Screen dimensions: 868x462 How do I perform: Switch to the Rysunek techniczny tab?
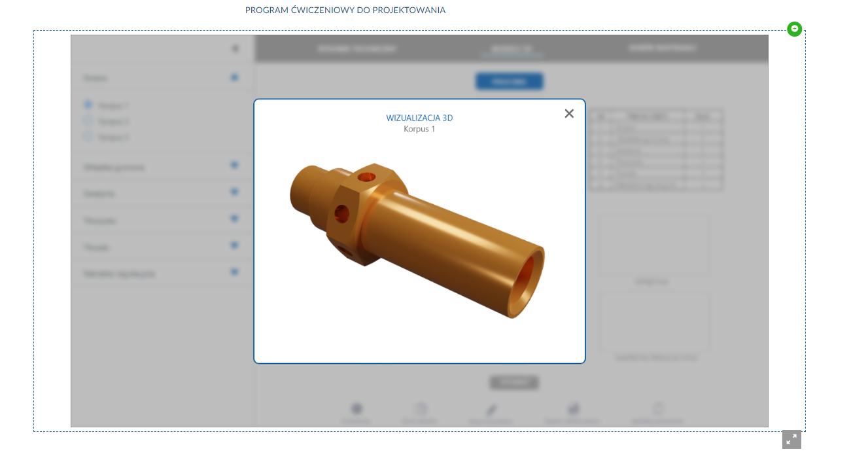(x=356, y=48)
